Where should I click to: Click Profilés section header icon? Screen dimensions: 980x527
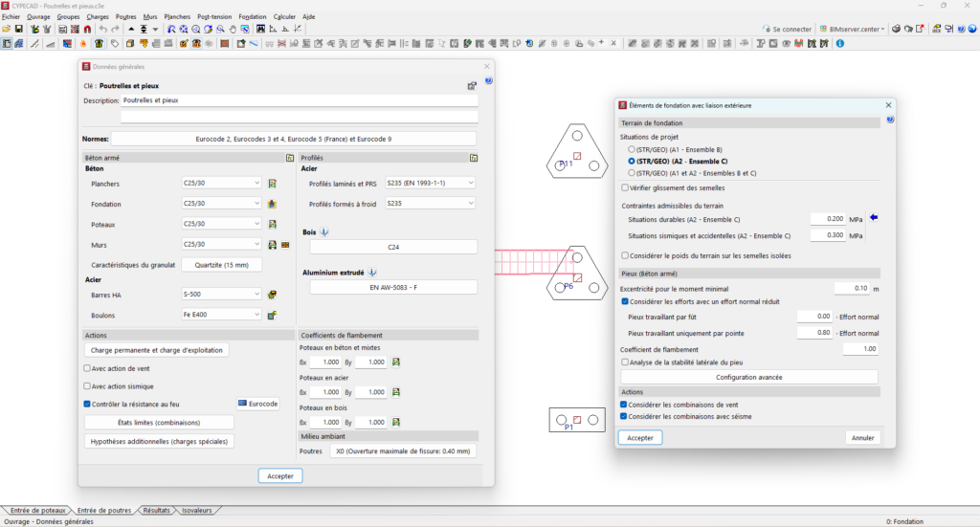point(474,158)
